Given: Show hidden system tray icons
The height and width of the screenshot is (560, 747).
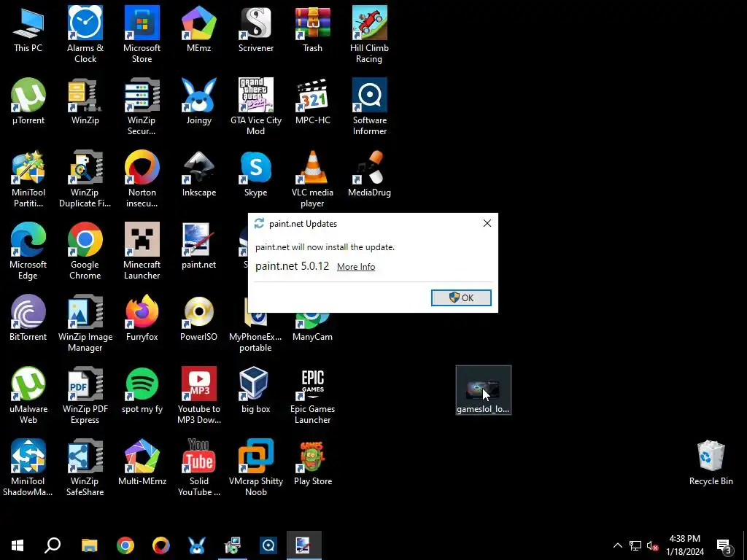Looking at the screenshot, I should tap(617, 545).
